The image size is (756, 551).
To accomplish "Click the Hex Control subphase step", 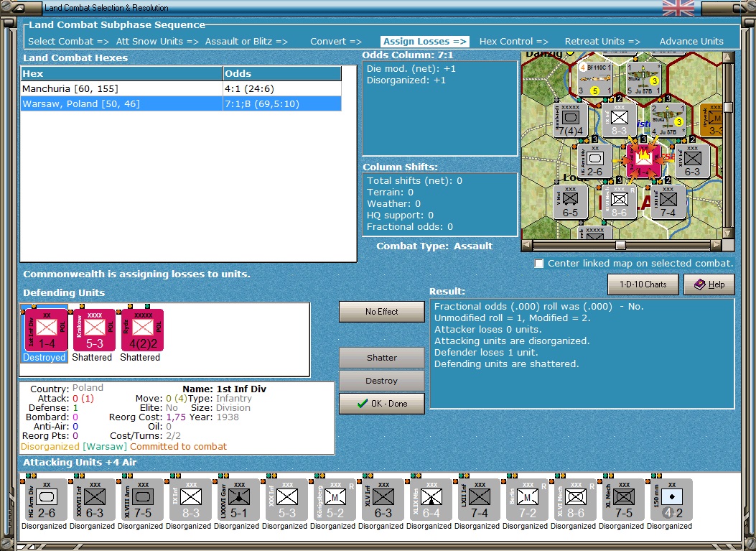I will pyautogui.click(x=514, y=42).
